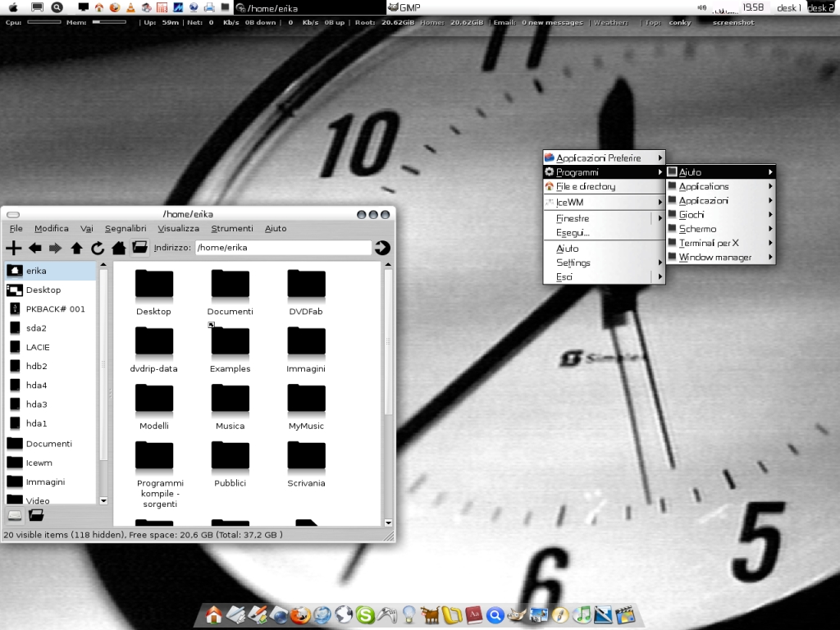Click the sidebar vertical scrollbar
Viewport: 840px width, 630px height.
(103, 364)
